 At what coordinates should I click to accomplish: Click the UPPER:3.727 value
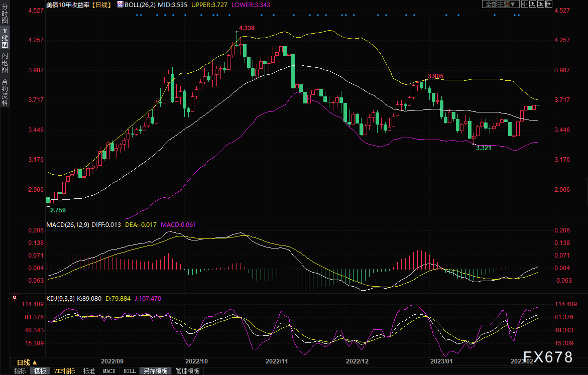point(209,5)
